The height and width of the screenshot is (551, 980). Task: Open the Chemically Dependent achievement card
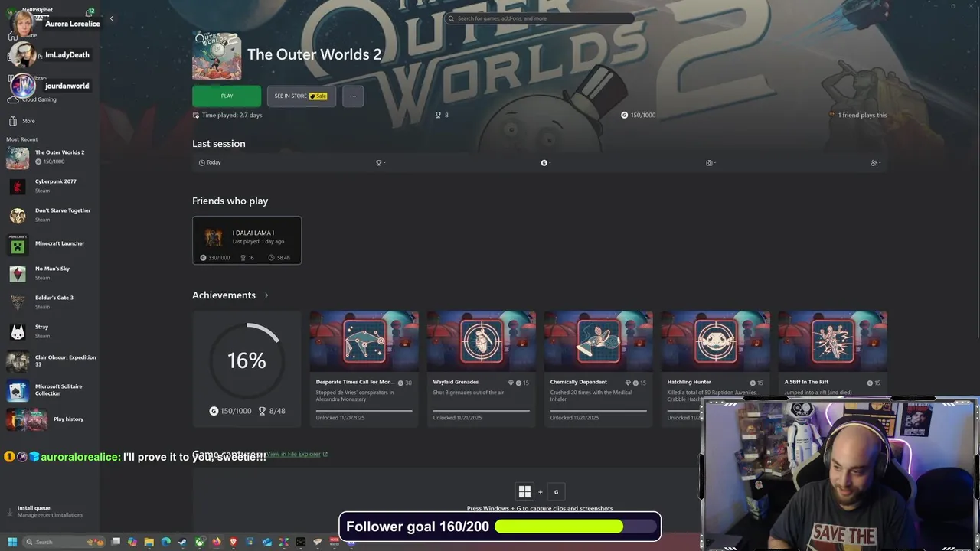598,369
